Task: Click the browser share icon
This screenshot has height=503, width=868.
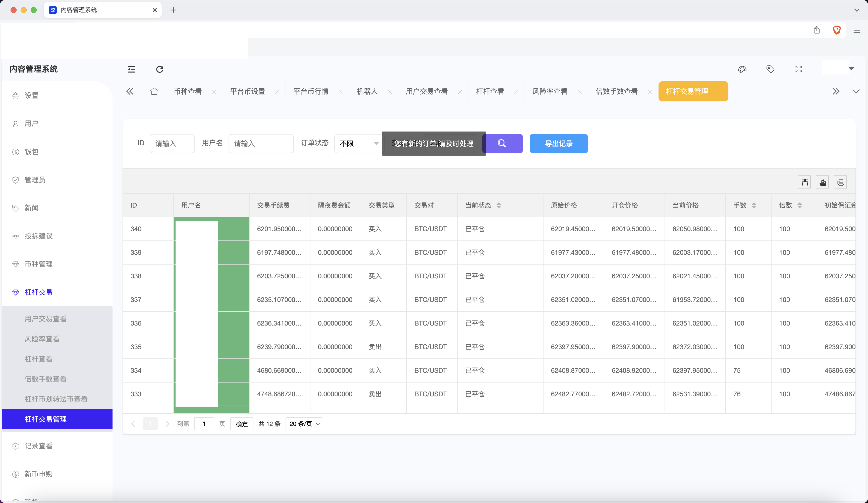Action: [817, 30]
